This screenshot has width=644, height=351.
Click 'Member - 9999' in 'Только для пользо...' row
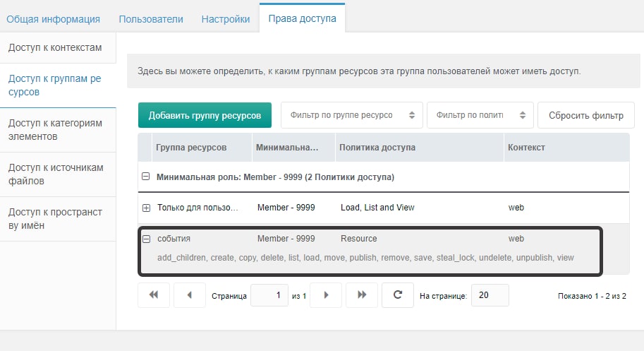click(x=286, y=208)
